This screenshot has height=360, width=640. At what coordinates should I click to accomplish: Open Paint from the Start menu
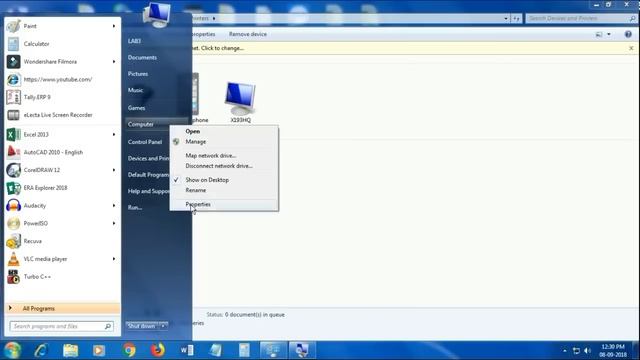62,26
